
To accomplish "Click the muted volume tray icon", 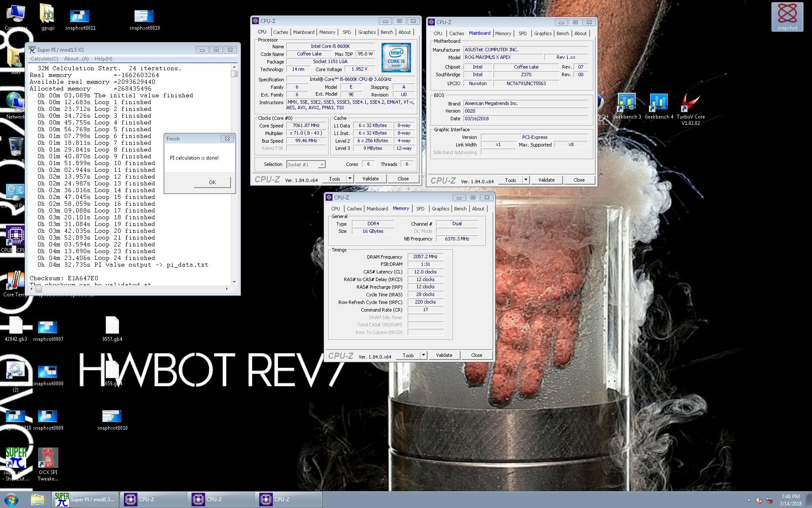I will [x=759, y=500].
